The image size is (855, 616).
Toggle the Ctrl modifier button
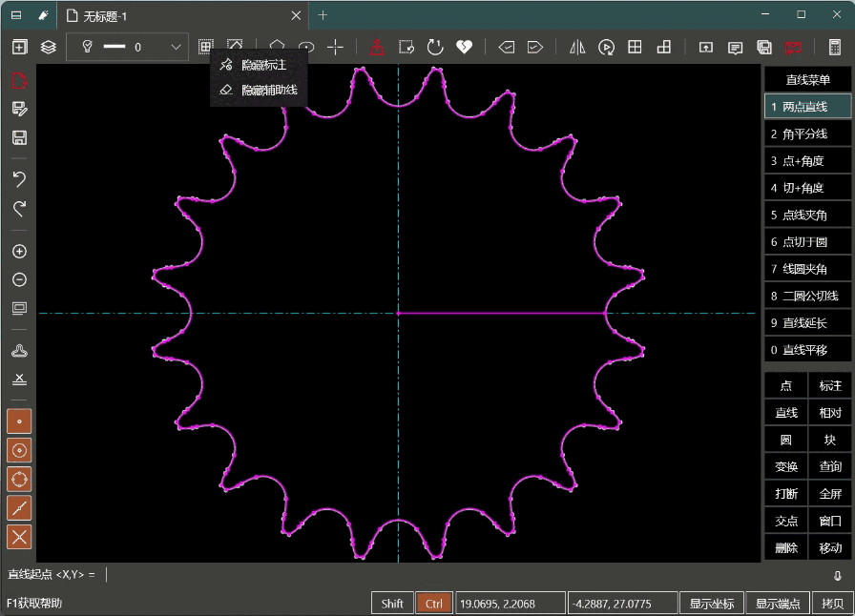(x=434, y=603)
